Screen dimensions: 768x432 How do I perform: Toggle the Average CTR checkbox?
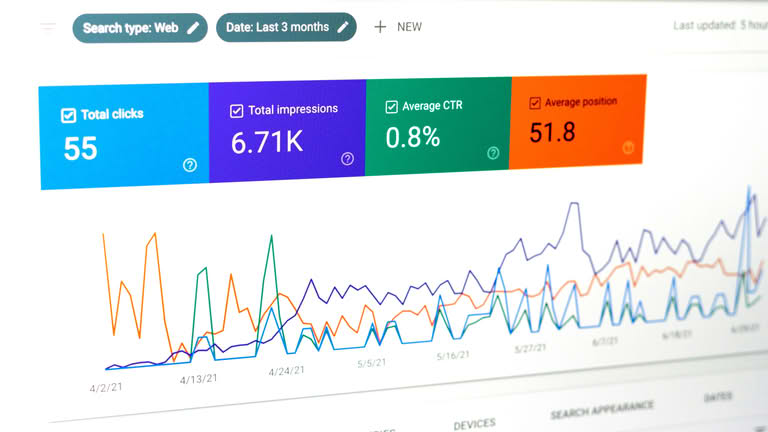pyautogui.click(x=391, y=107)
